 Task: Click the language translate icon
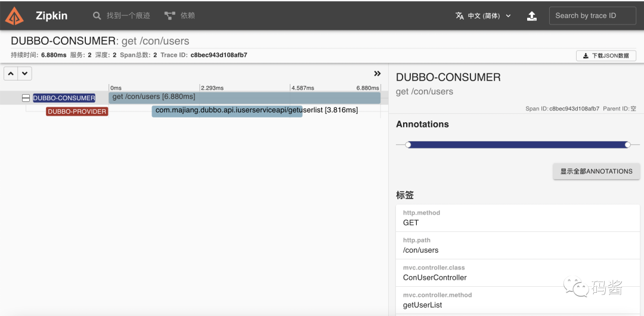(460, 16)
